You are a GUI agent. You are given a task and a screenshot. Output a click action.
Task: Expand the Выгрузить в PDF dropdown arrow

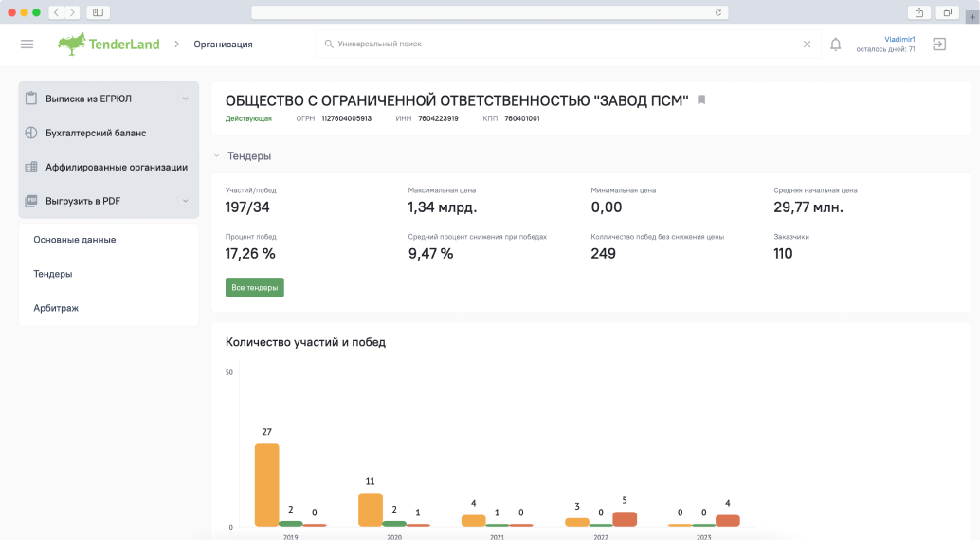(x=186, y=201)
